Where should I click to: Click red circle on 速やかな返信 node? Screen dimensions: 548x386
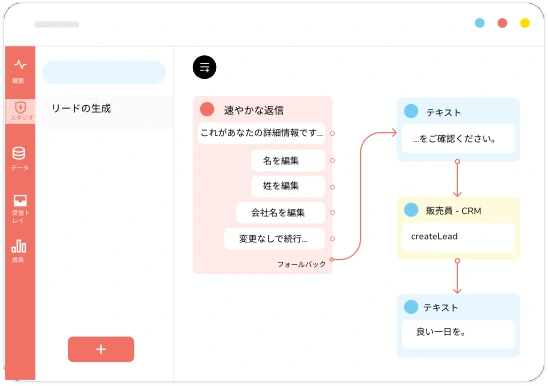click(207, 109)
